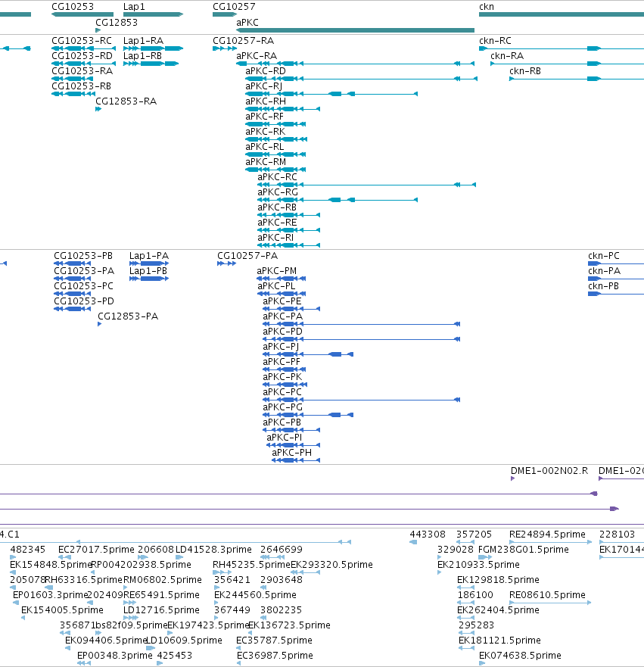Screen dimensions: 644x667
Task: Select the aPKC-RI transcript label
Action: (275, 238)
